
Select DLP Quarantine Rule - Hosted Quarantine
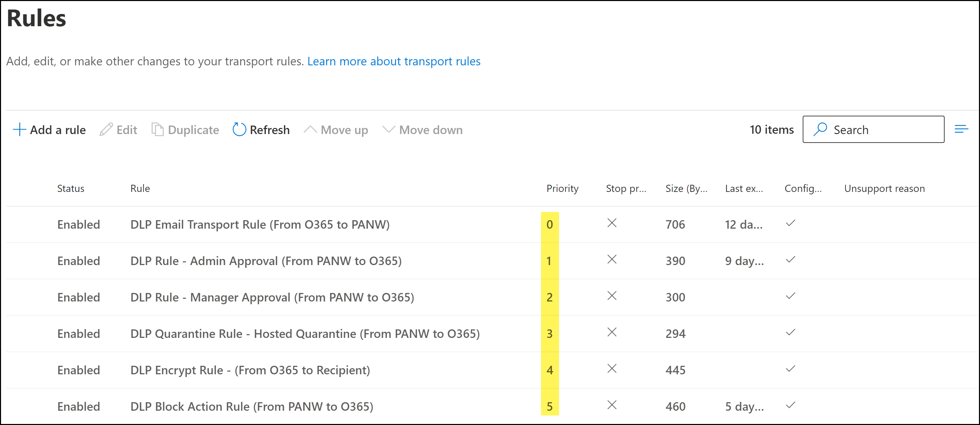point(305,334)
